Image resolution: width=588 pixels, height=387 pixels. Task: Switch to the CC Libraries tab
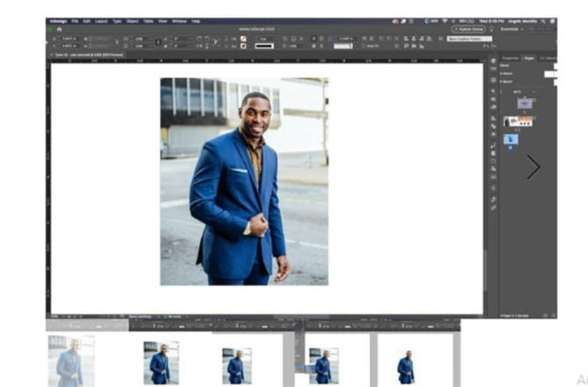[547, 58]
